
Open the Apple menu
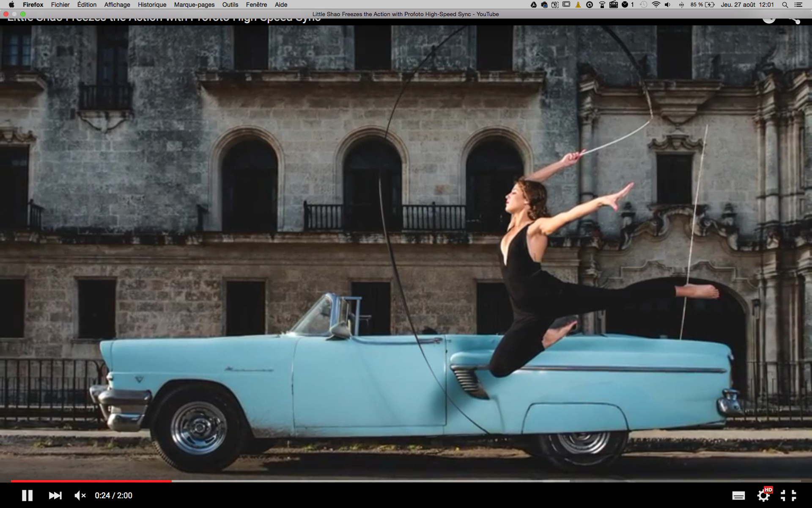click(x=11, y=5)
